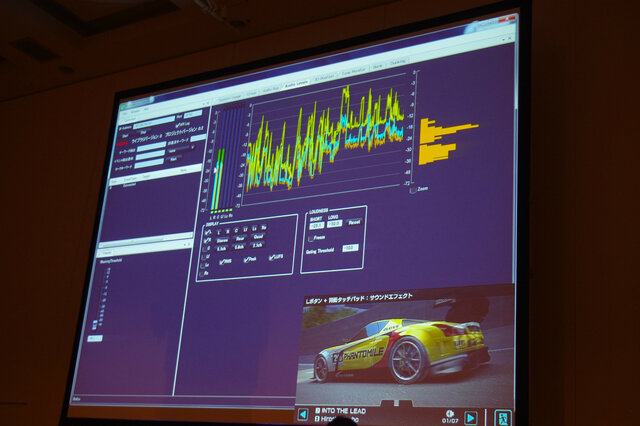
Task: Click the SHORT loudness value field
Action: coord(314,224)
